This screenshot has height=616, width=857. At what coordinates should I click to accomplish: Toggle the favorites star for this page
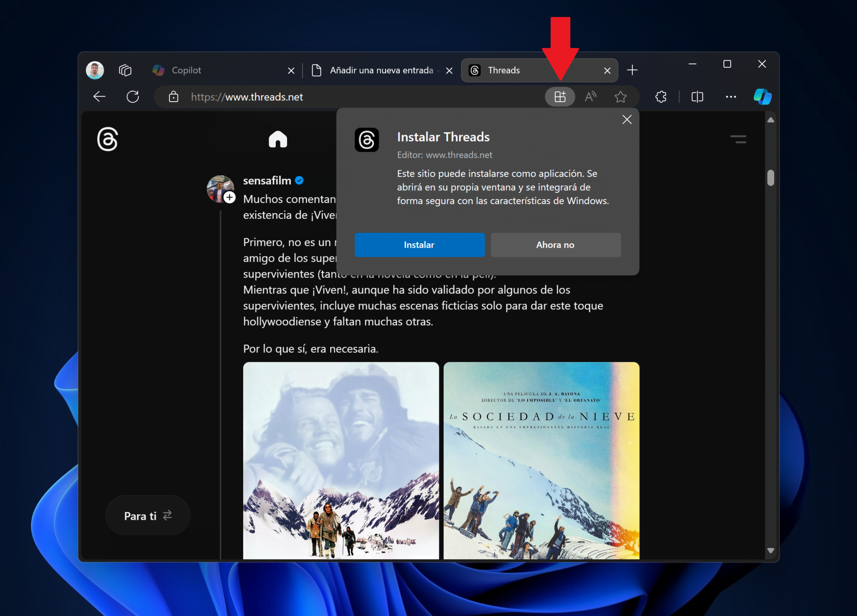(x=621, y=97)
